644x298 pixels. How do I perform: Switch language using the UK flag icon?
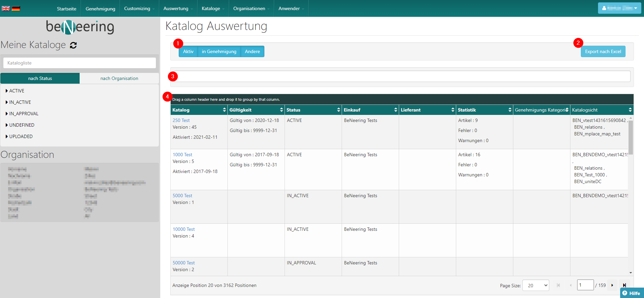[6, 8]
